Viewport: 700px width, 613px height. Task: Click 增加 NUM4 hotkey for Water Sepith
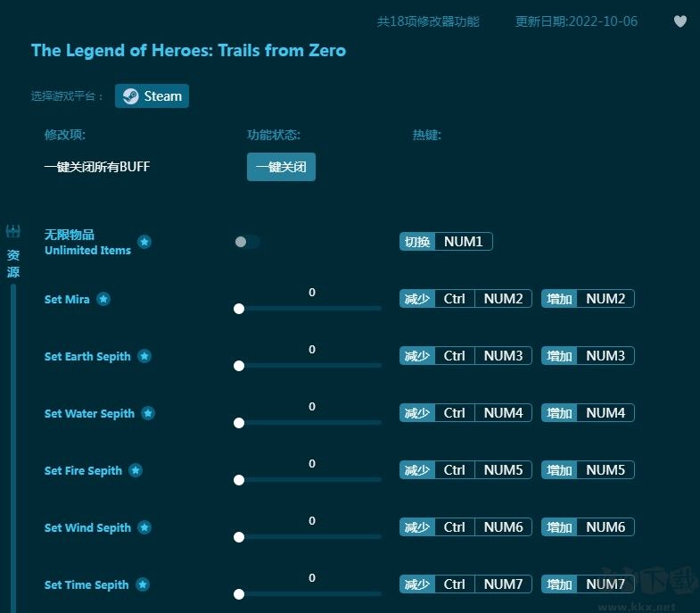click(x=588, y=413)
